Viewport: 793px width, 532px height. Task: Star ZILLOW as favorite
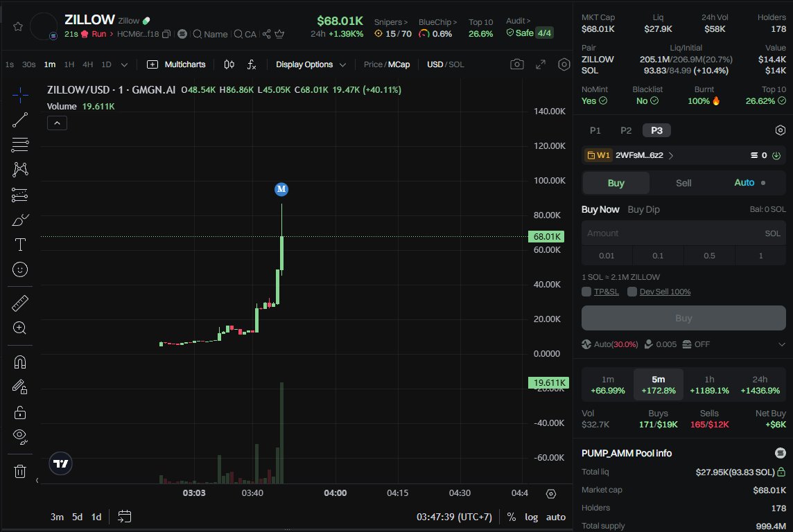[x=18, y=26]
